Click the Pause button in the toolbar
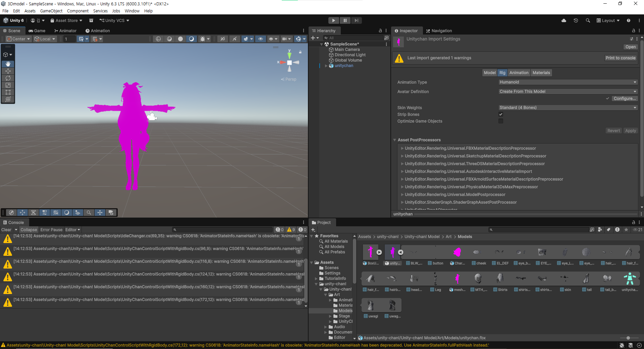Screen dimensions: 644x349 pyautogui.click(x=345, y=20)
